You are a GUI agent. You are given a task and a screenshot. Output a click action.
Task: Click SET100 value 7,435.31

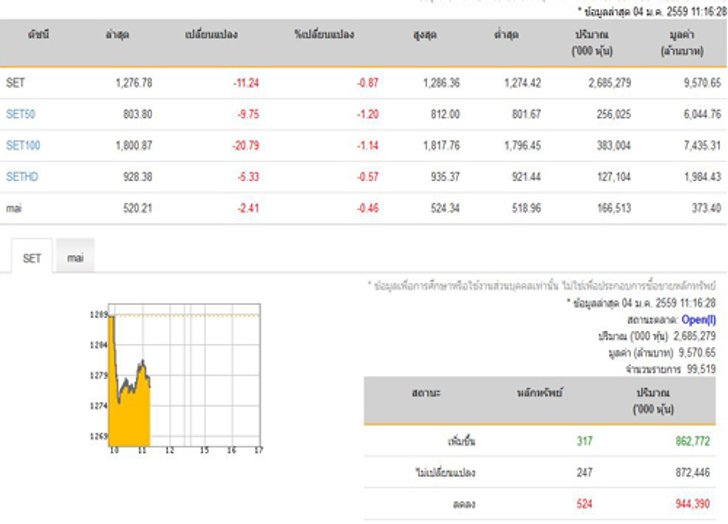(x=702, y=146)
